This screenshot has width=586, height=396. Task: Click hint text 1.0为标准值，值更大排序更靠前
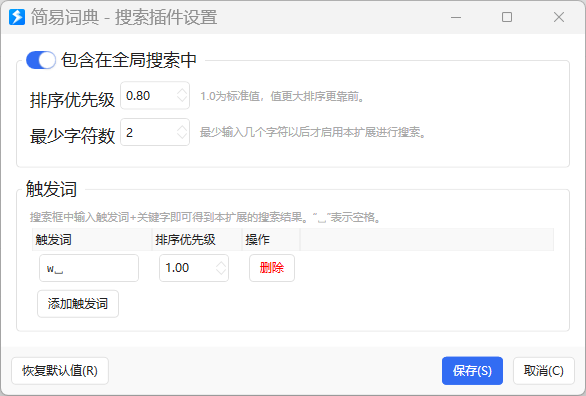tap(282, 96)
